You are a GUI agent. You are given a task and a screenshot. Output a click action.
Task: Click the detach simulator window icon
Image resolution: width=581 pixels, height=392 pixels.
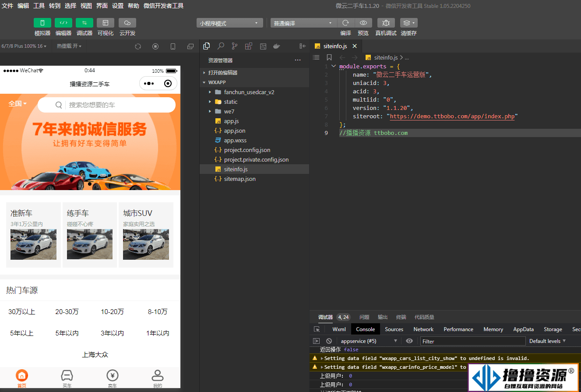(x=190, y=46)
